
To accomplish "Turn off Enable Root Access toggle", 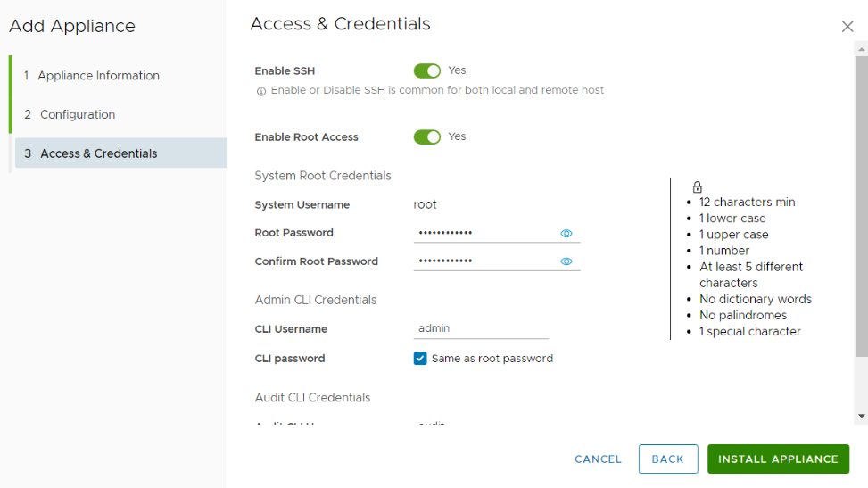I will [427, 137].
